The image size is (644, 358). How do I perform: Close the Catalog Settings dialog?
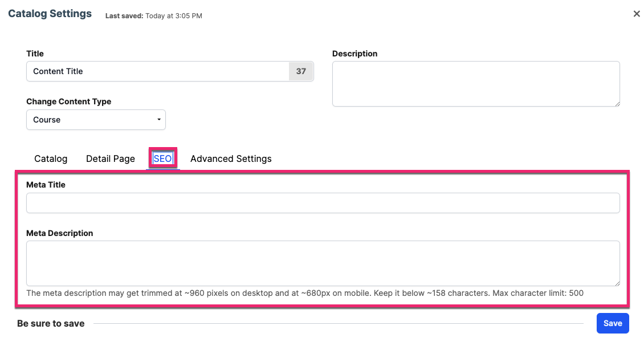[x=637, y=14]
